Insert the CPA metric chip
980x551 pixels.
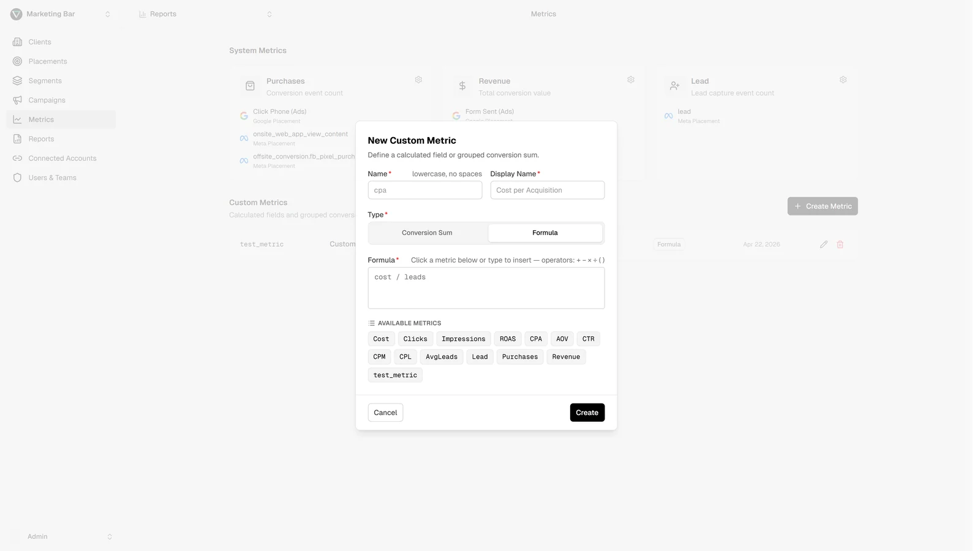pos(536,339)
